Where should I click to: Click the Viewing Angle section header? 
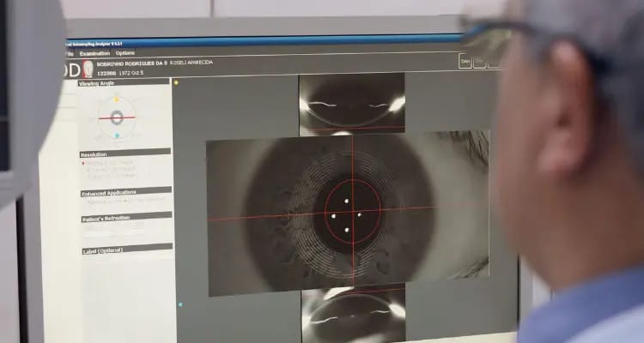click(123, 82)
